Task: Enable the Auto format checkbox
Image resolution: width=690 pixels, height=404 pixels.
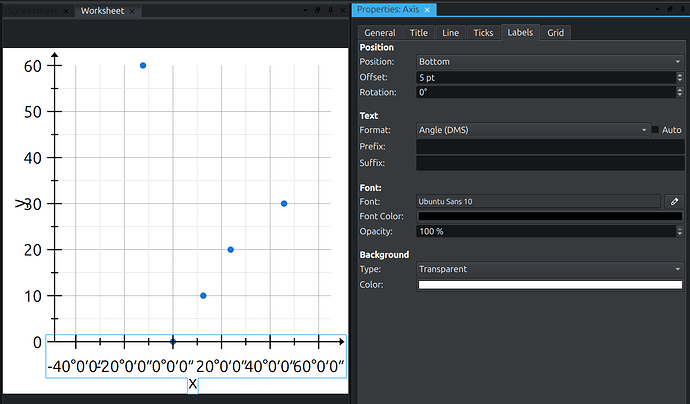Action: pyautogui.click(x=656, y=130)
